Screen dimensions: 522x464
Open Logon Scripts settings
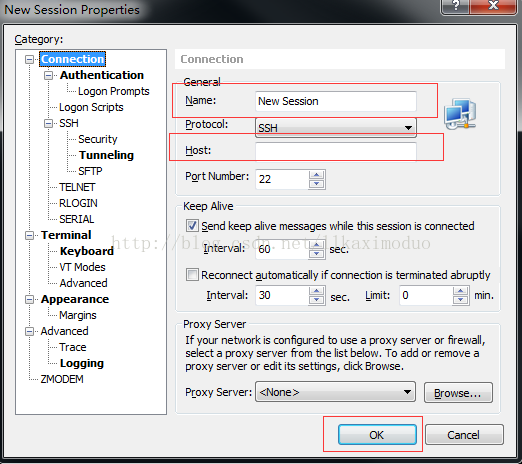click(x=91, y=107)
